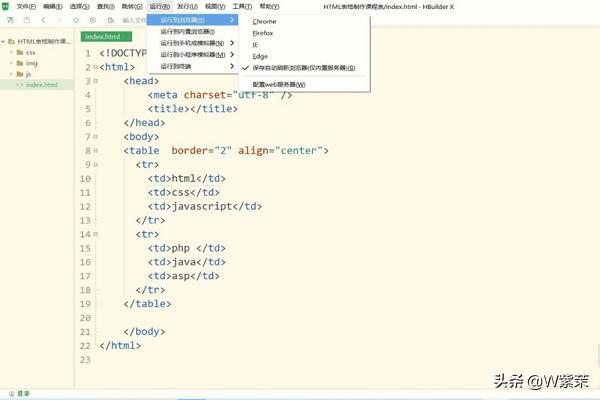This screenshot has width=600, height=400.
Task: Collapse the table tag fold marker on line 8
Action: click(93, 150)
